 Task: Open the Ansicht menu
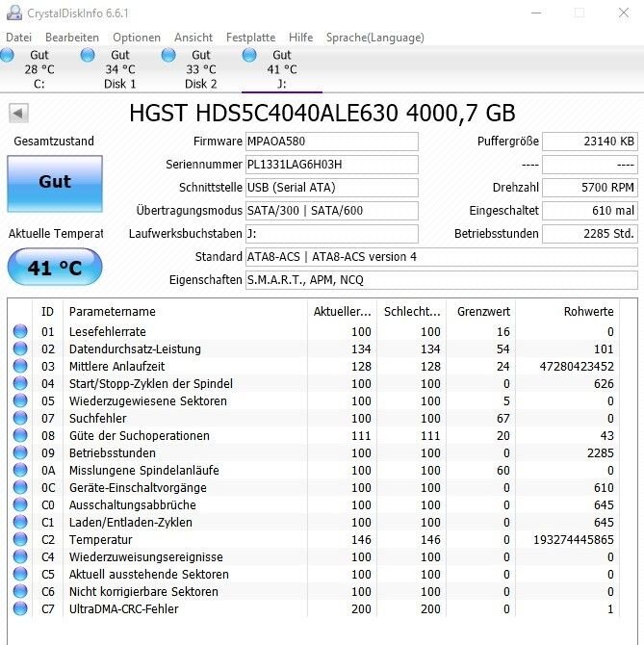click(x=193, y=38)
